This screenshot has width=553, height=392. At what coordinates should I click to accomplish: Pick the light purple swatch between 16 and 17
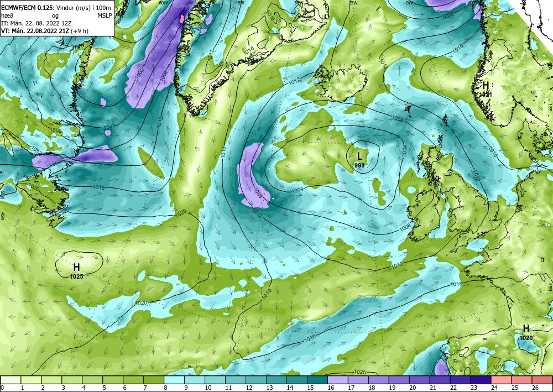pos(338,380)
